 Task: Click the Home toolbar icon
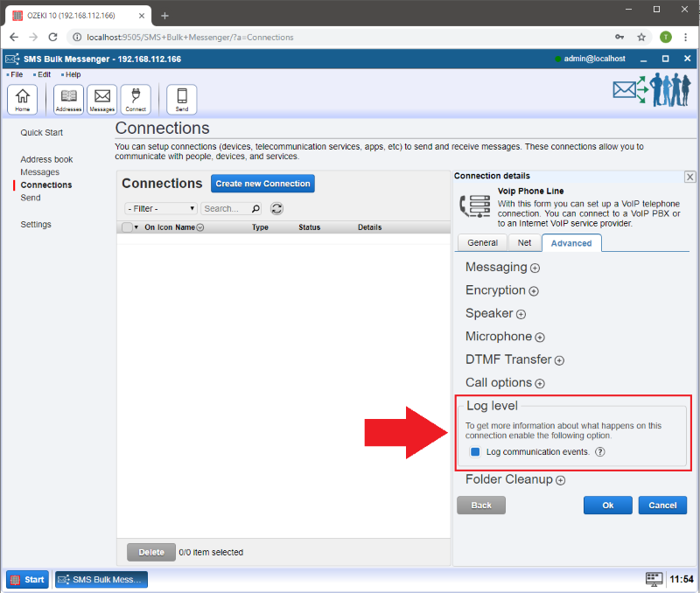pyautogui.click(x=22, y=100)
